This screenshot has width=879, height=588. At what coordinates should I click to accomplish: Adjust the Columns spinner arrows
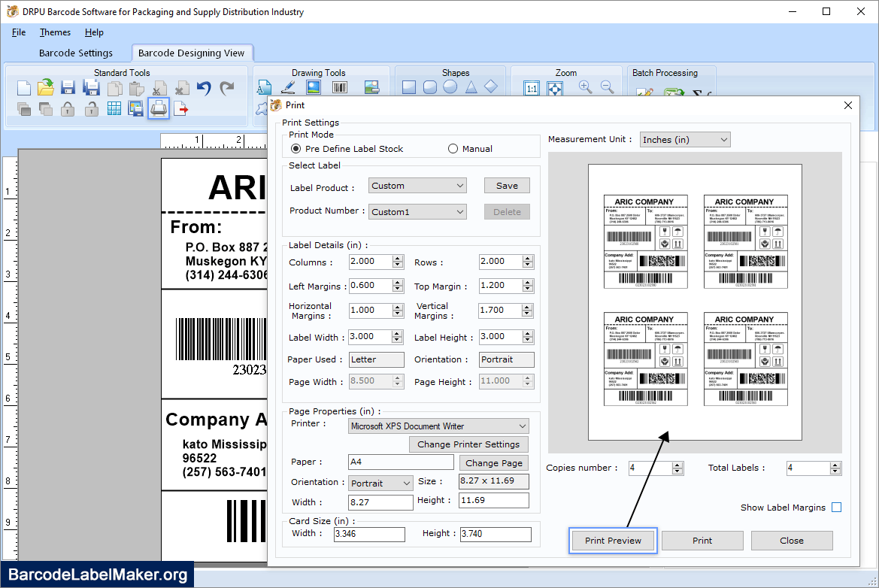pos(398,262)
